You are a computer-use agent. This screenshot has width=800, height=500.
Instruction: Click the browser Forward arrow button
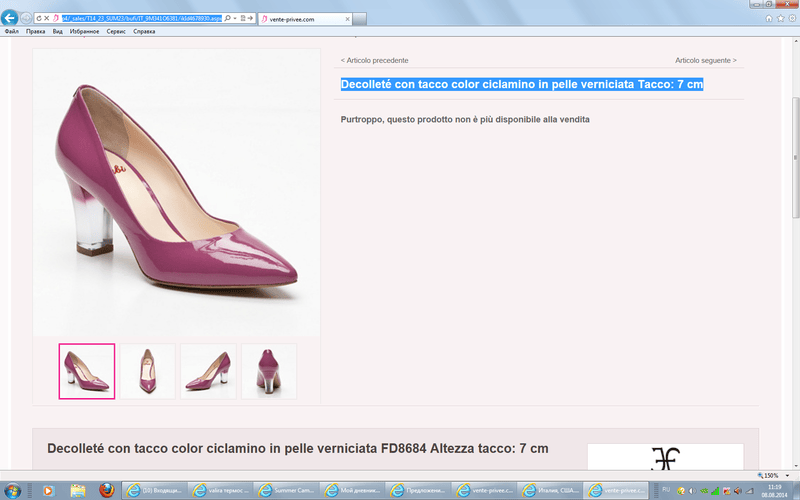tap(26, 18)
